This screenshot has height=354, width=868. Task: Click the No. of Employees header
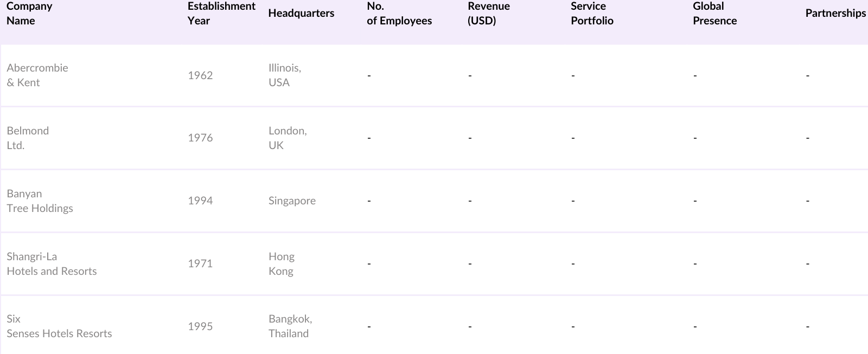(x=399, y=14)
